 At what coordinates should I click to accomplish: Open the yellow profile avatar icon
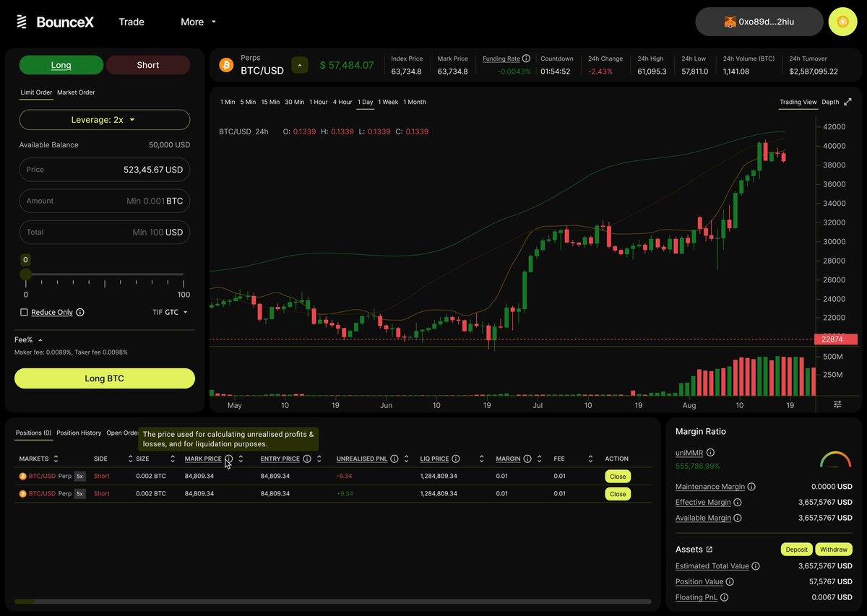842,22
